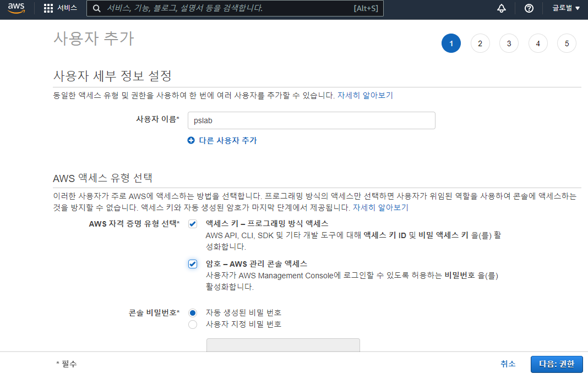Click the 다음: 권한 button
588x374 pixels.
coord(557,364)
